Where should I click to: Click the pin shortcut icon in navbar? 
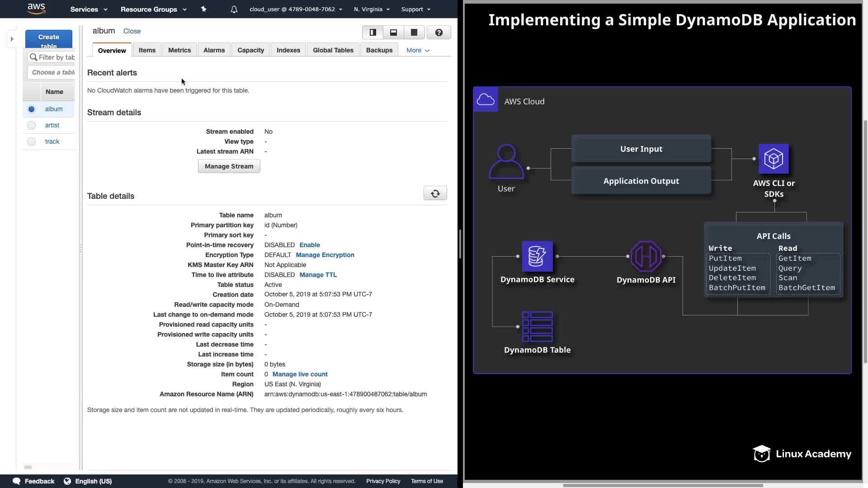[x=203, y=9]
